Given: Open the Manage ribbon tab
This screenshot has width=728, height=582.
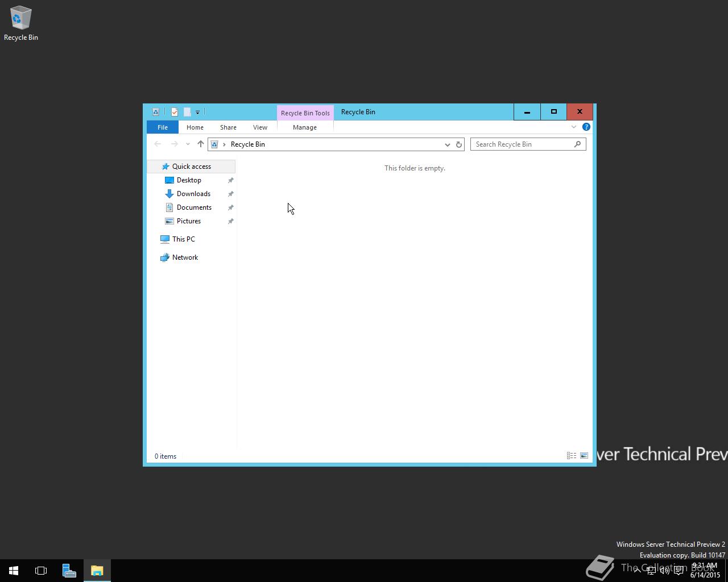Looking at the screenshot, I should [305, 127].
